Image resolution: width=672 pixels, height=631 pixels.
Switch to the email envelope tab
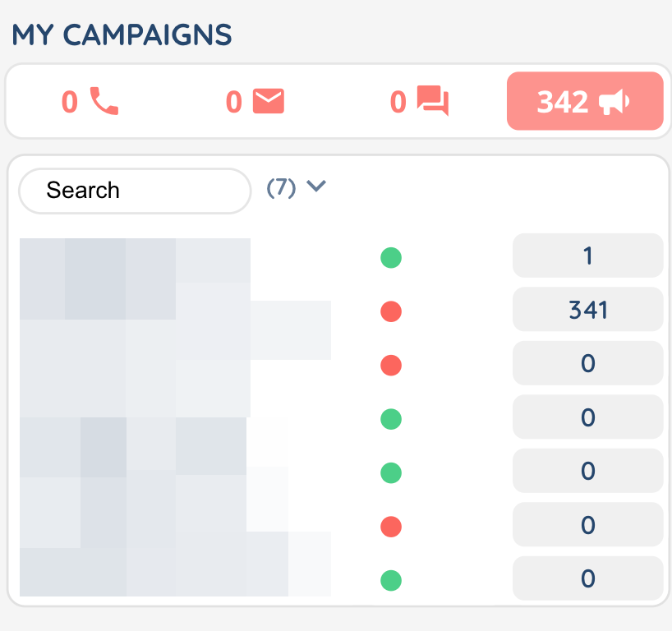pyautogui.click(x=255, y=102)
